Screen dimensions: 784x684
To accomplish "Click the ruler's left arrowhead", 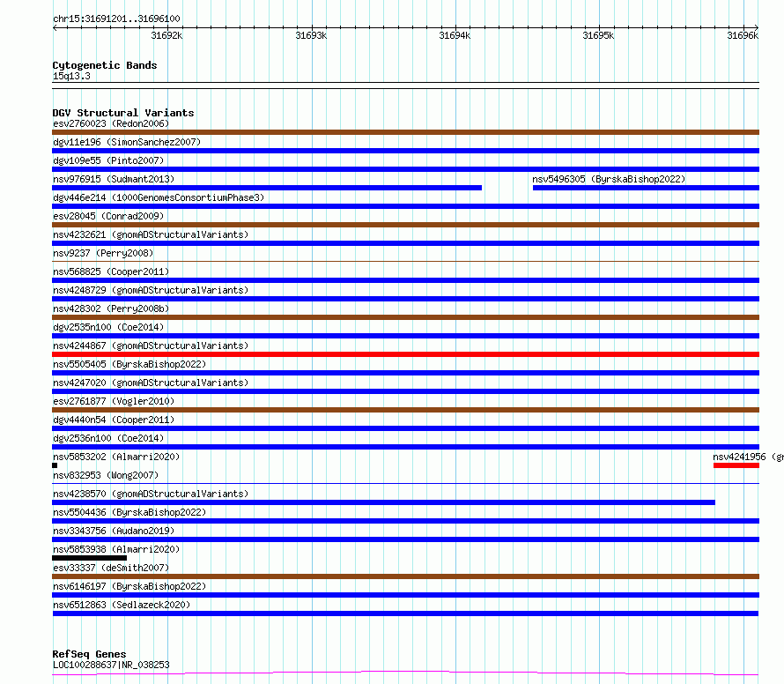I will [55, 27].
